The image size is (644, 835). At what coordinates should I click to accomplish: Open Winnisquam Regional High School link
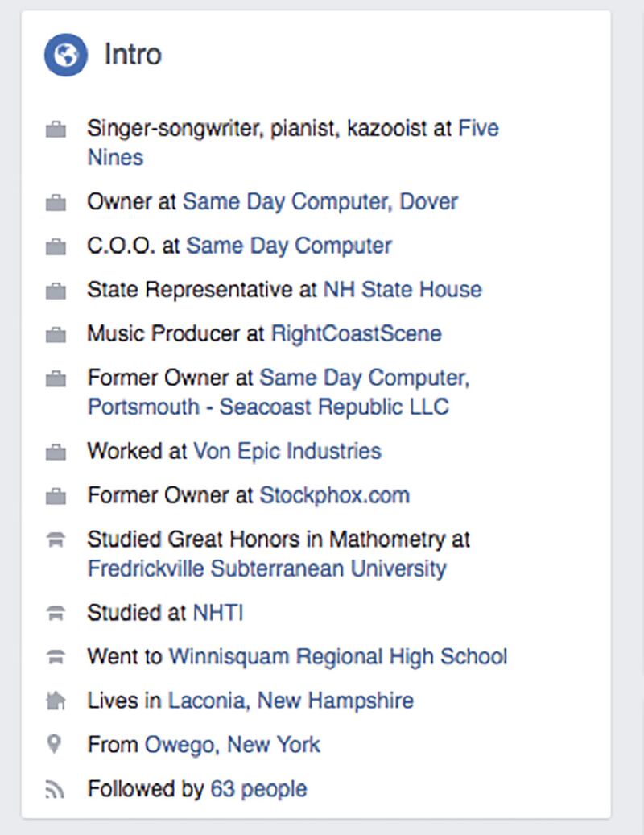[337, 657]
